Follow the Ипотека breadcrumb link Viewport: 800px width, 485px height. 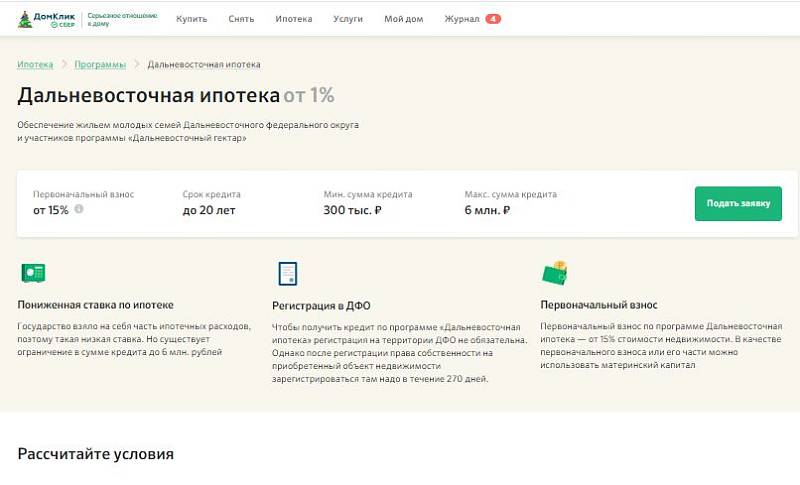(x=35, y=64)
